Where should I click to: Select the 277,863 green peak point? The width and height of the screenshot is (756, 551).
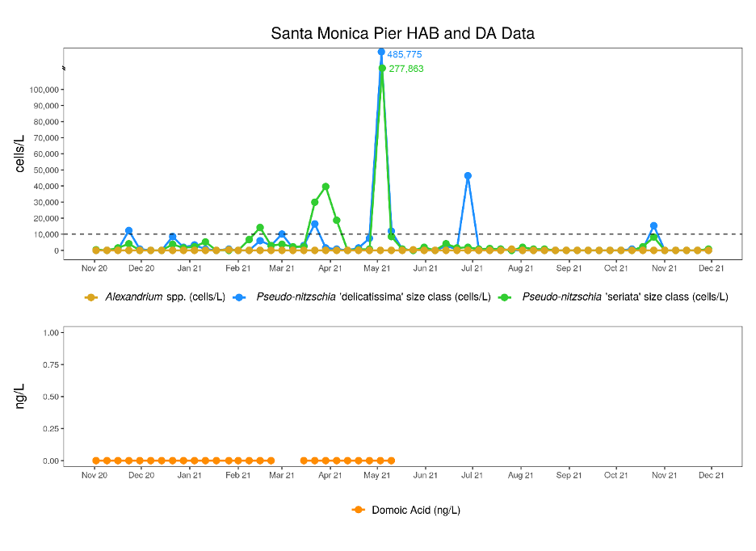tap(382, 68)
